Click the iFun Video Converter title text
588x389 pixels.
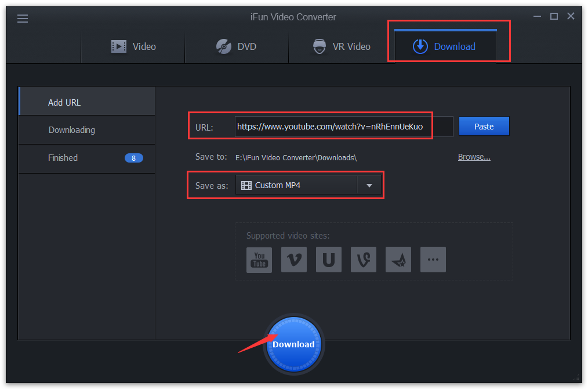(x=293, y=17)
